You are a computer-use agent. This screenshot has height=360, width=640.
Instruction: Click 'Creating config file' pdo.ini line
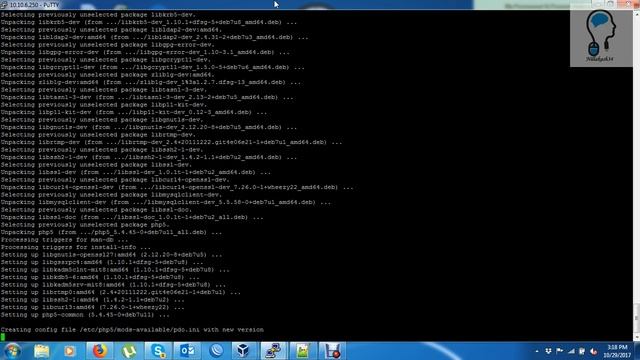(x=132, y=329)
